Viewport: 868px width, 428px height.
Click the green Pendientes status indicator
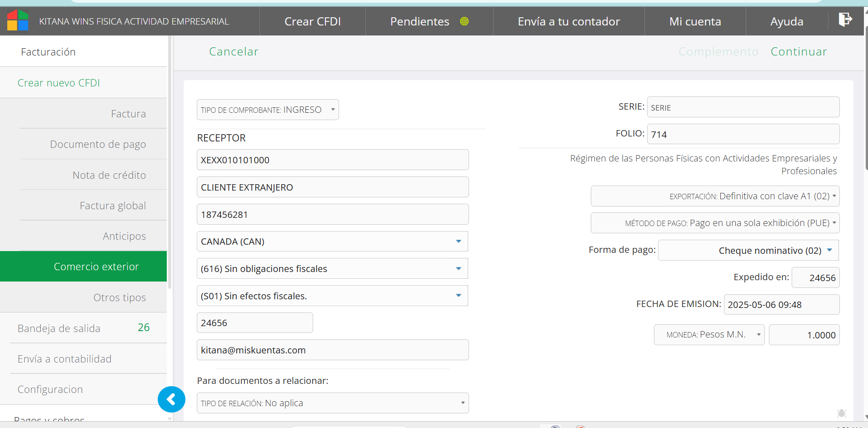tap(464, 21)
